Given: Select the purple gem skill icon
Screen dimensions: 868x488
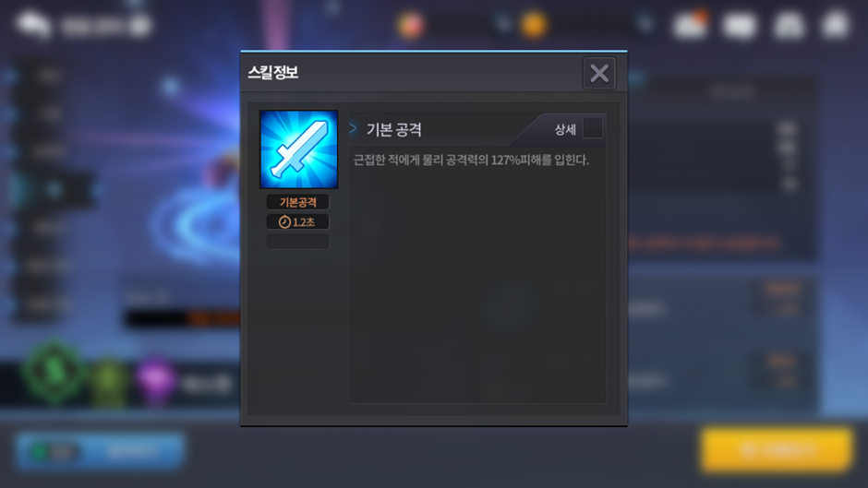Looking at the screenshot, I should tap(155, 381).
